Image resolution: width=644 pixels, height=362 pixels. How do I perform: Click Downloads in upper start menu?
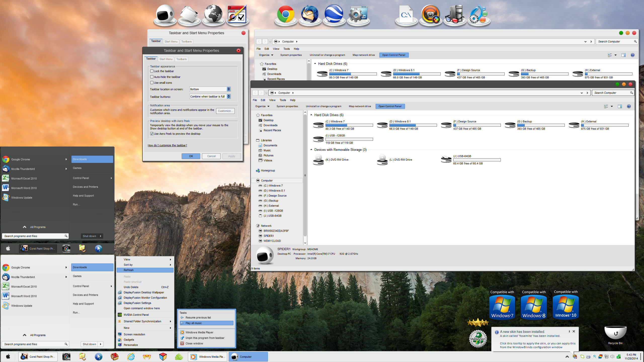point(92,159)
